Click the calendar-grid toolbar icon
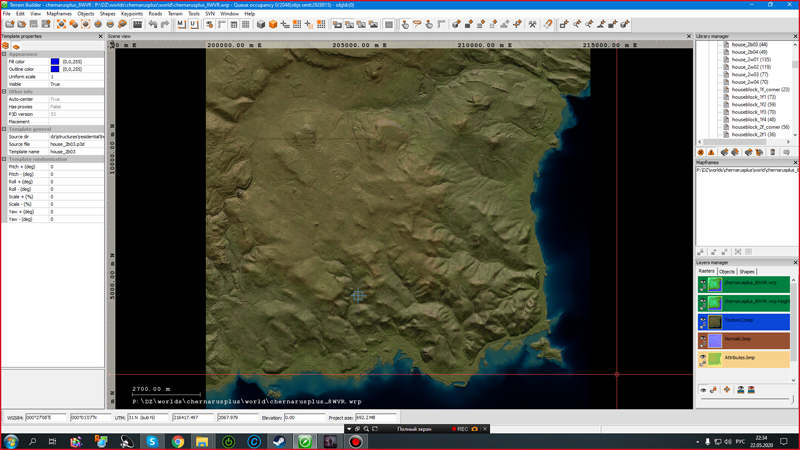Screen dimensions: 800x450 234,24
